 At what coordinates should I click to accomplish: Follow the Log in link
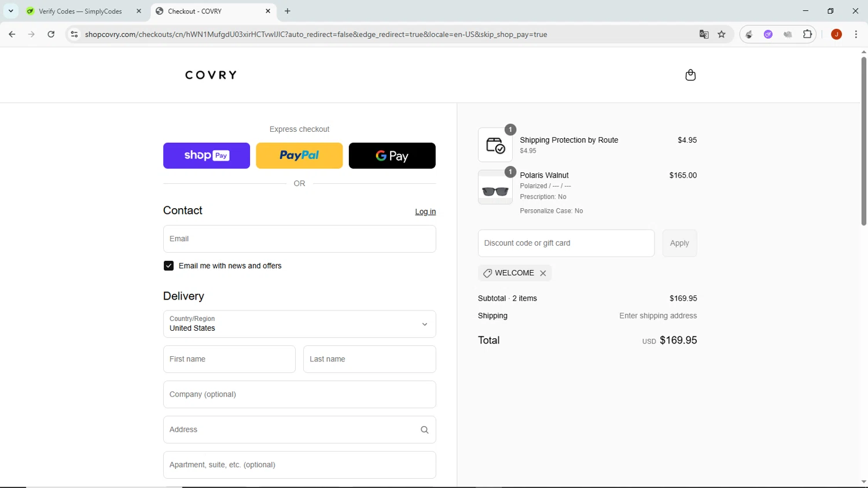(425, 212)
